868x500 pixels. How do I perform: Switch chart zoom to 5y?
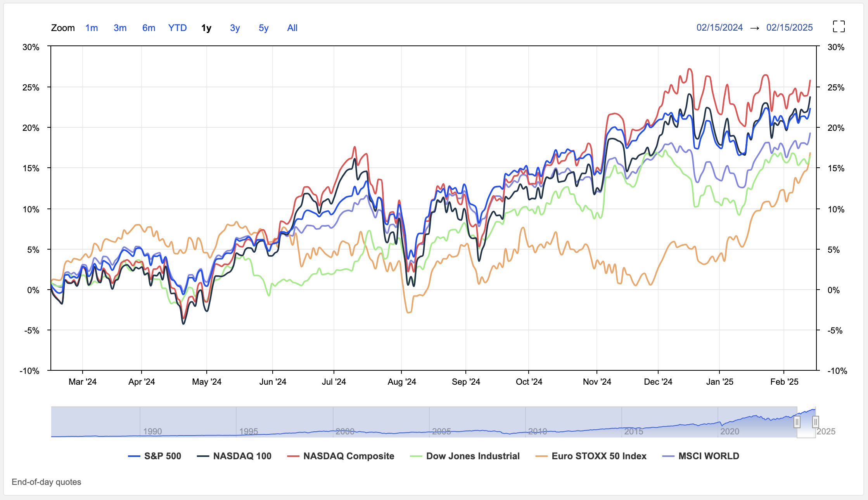pyautogui.click(x=264, y=28)
